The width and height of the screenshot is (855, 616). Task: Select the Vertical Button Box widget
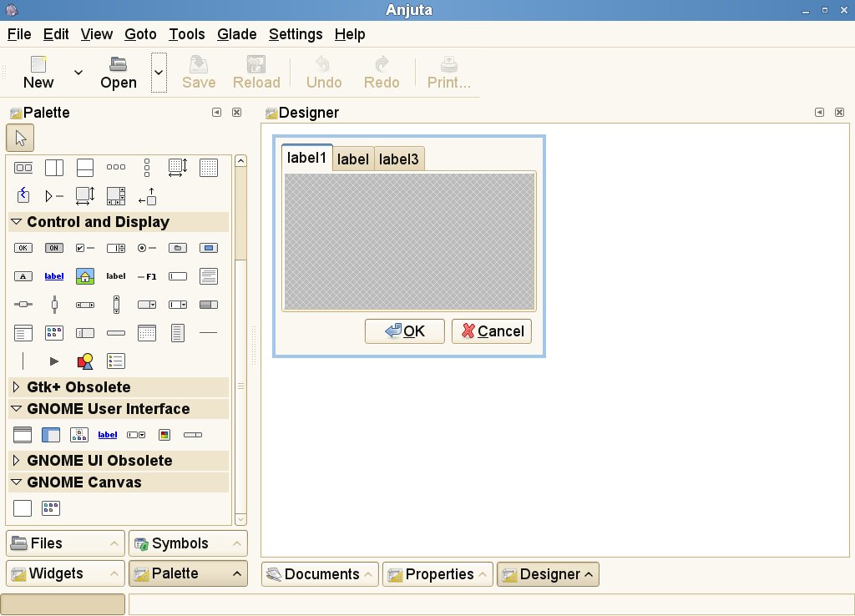coord(147,168)
